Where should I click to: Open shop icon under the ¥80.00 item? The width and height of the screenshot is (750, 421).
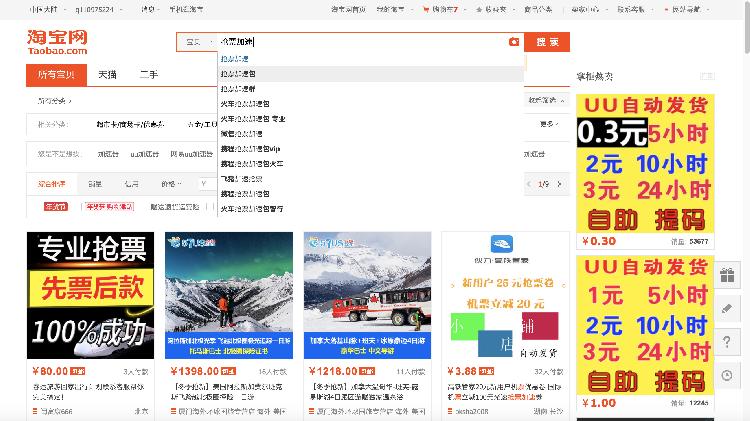pos(35,411)
